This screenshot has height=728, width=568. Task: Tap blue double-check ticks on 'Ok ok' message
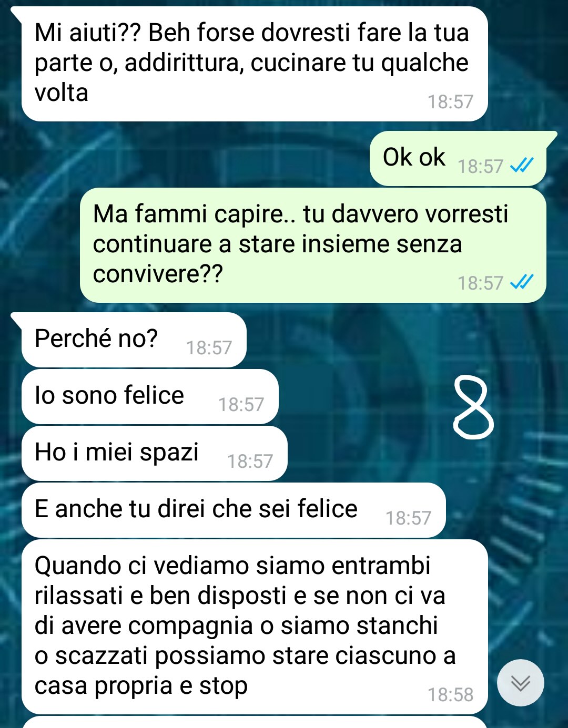tap(522, 166)
